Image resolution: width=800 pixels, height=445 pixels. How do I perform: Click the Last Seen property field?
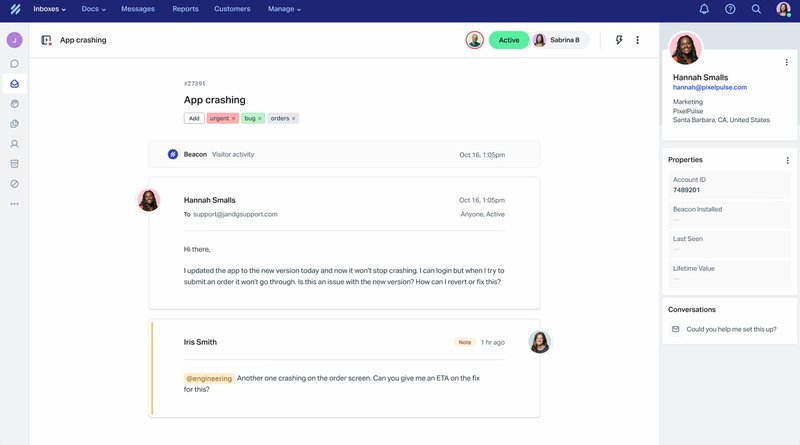tap(730, 244)
